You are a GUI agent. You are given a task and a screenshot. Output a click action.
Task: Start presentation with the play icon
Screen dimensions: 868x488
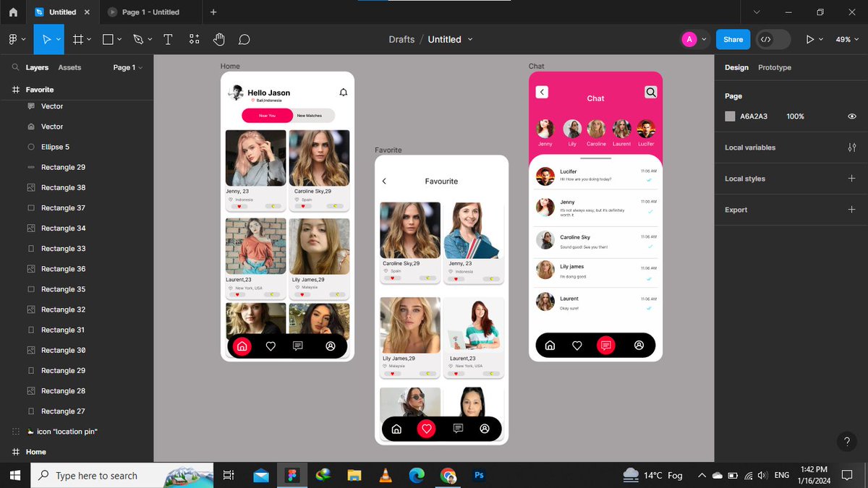pyautogui.click(x=810, y=39)
